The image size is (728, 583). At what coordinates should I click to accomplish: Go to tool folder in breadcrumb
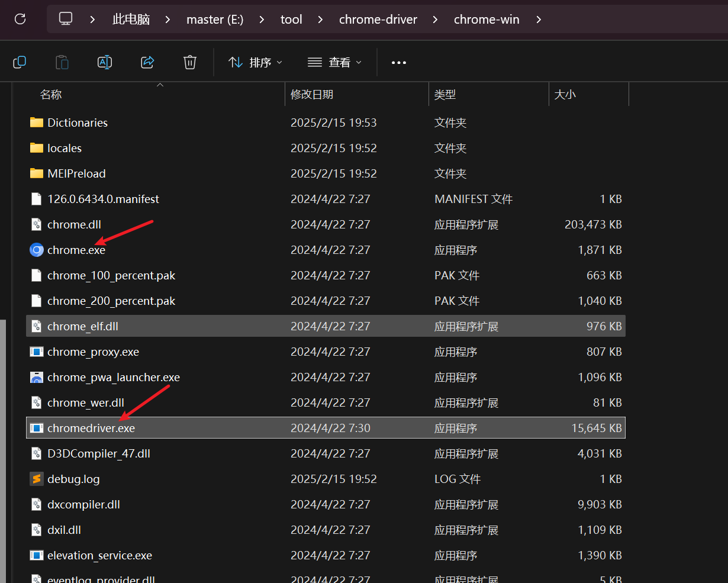click(x=291, y=20)
